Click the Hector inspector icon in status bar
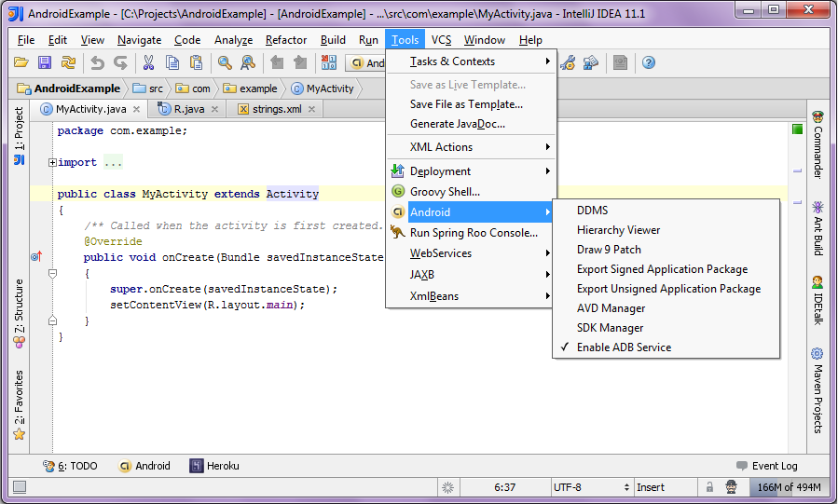The width and height of the screenshot is (838, 504). pyautogui.click(x=731, y=487)
